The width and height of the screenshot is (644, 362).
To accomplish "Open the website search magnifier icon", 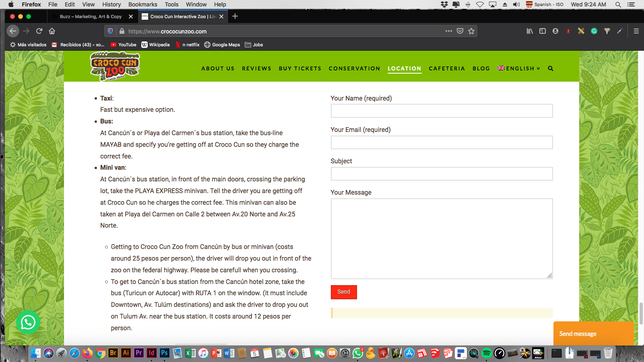I will [550, 68].
